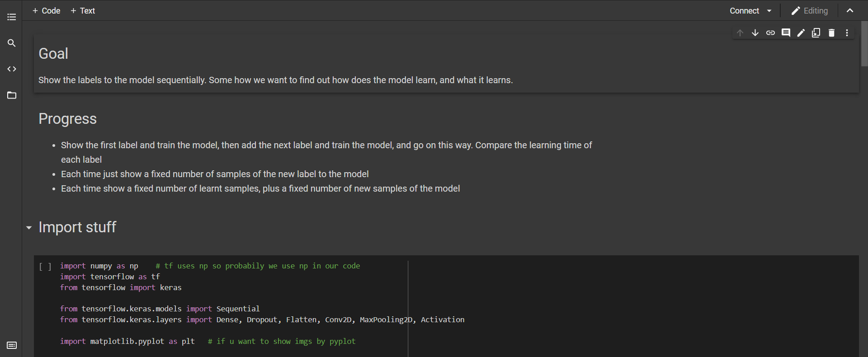Open the find and replace search icon
Screen dimensions: 868x357
click(12, 43)
